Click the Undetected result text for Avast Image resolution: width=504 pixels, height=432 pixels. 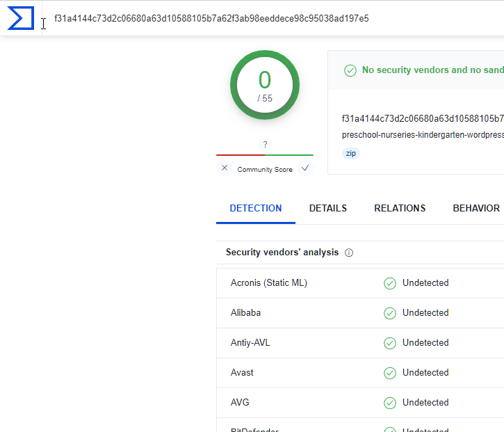tap(425, 372)
